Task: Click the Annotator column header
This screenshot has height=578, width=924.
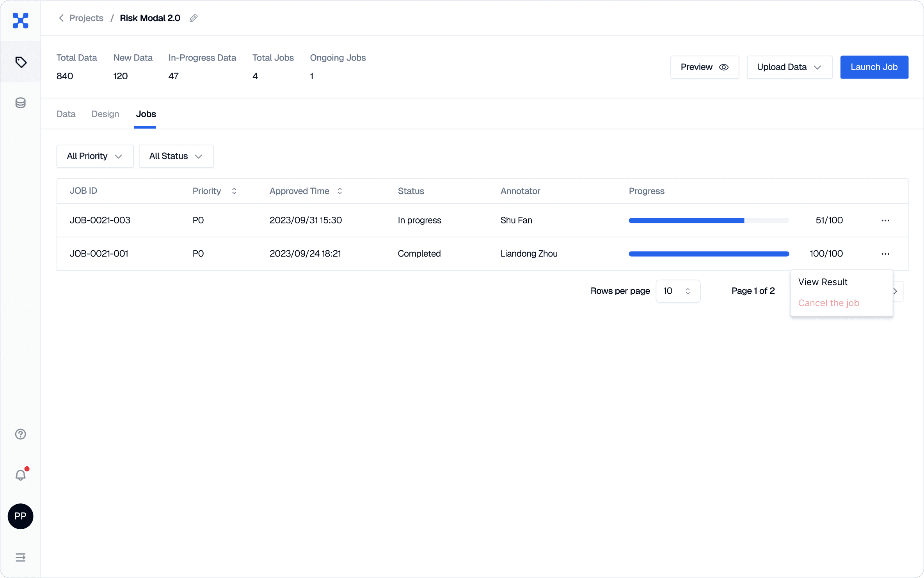Action: 520,191
